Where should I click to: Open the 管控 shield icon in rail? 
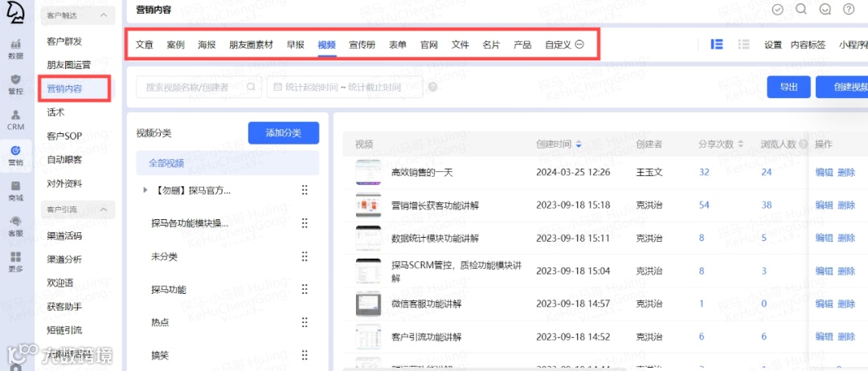(16, 84)
